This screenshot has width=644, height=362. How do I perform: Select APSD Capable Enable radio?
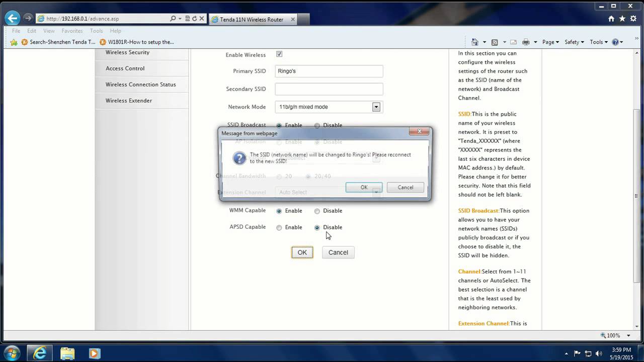(279, 228)
